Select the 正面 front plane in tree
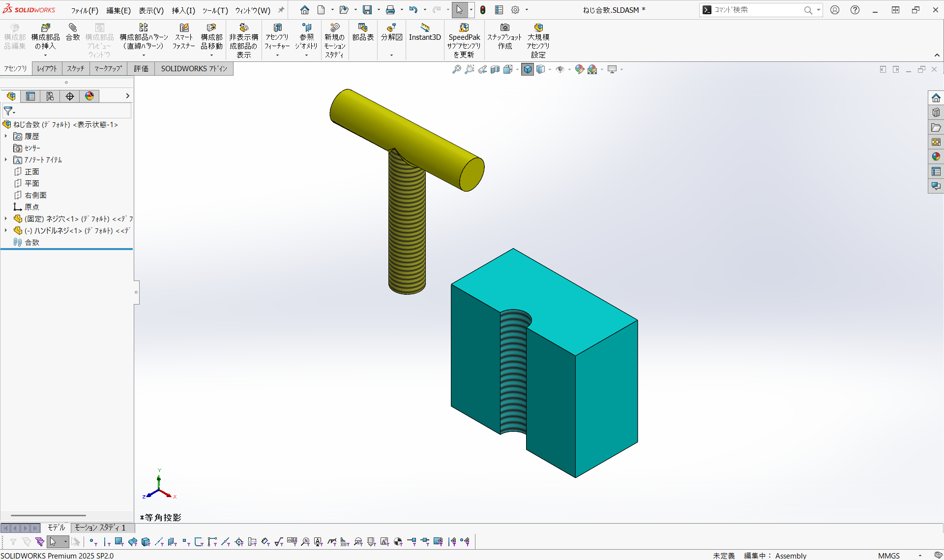The width and height of the screenshot is (944, 560). [32, 171]
